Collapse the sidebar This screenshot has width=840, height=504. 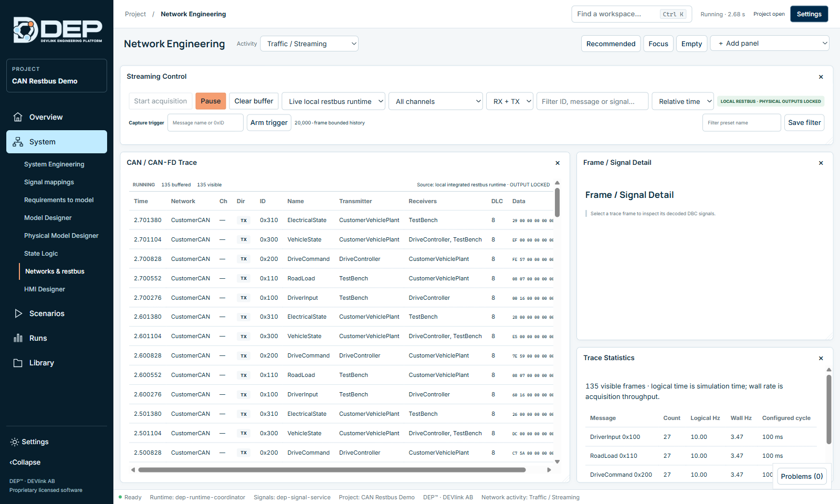coord(25,463)
